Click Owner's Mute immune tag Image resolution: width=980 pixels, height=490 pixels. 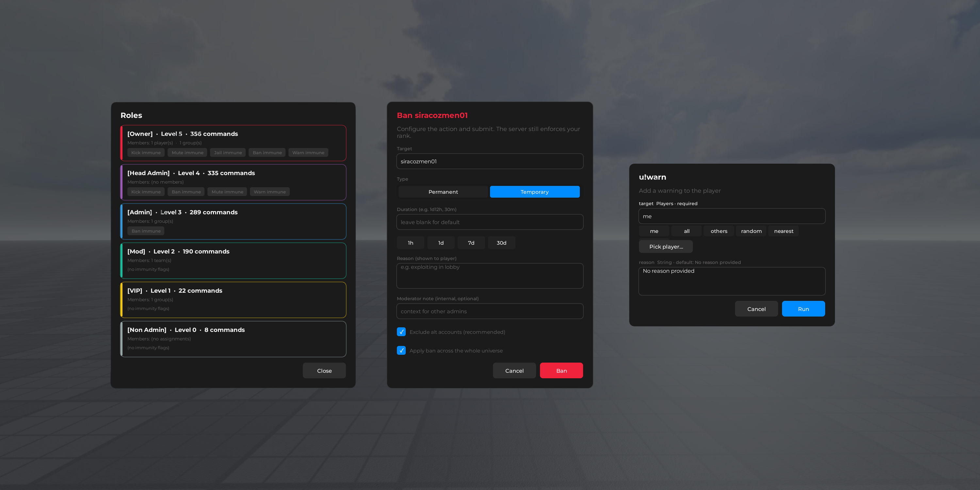pyautogui.click(x=187, y=153)
